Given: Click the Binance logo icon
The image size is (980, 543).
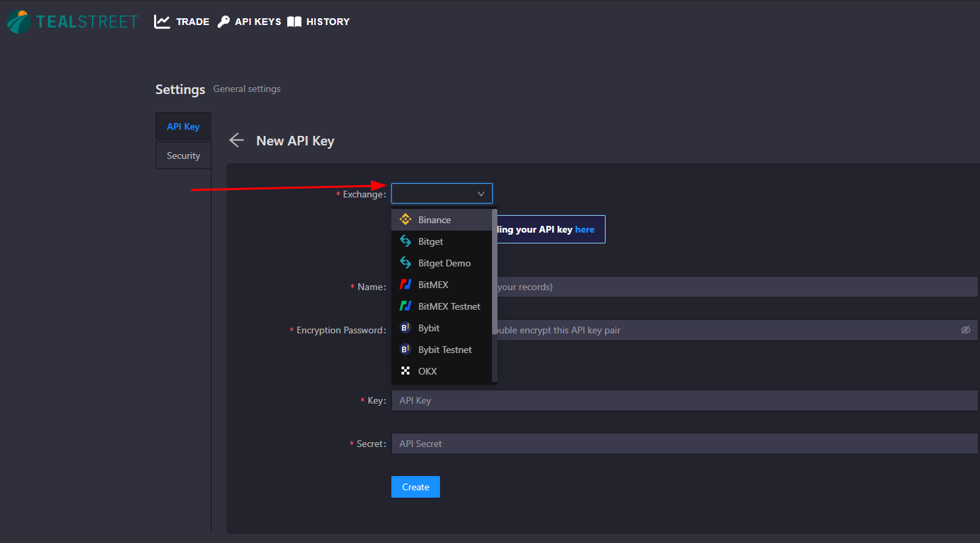Looking at the screenshot, I should point(406,220).
